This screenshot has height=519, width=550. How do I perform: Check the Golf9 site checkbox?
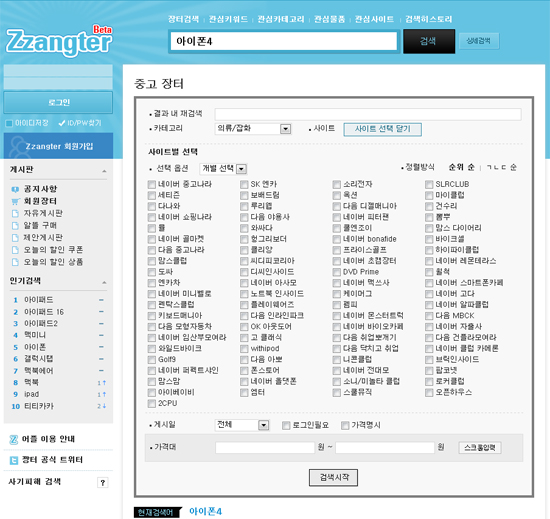point(152,360)
